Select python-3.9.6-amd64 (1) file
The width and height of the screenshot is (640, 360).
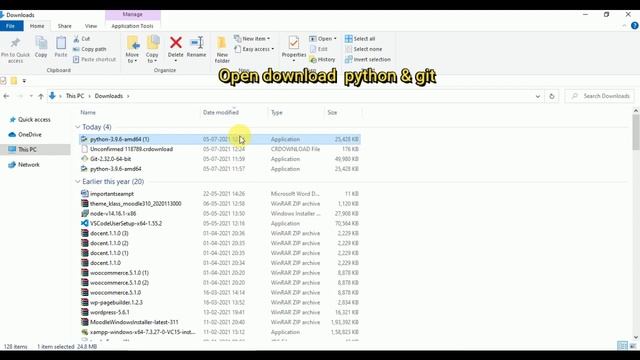220,139
